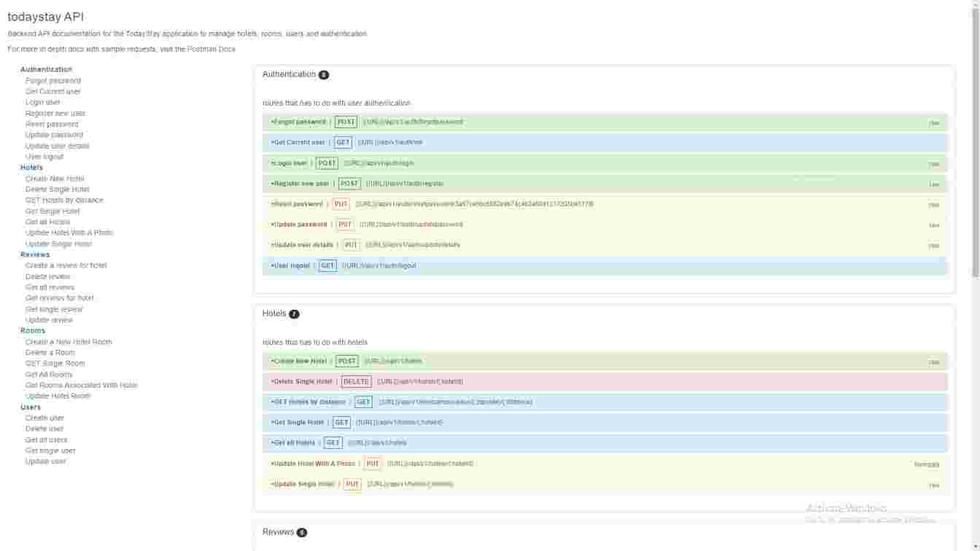
Task: Go to Get all users sidebar entry
Action: coord(47,439)
